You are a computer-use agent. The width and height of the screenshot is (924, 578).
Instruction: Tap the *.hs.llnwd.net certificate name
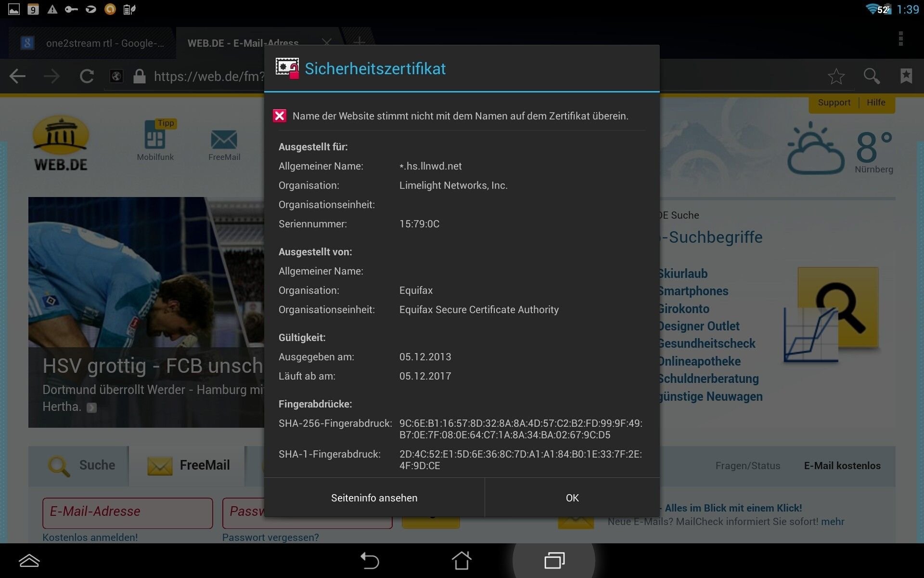click(x=430, y=166)
